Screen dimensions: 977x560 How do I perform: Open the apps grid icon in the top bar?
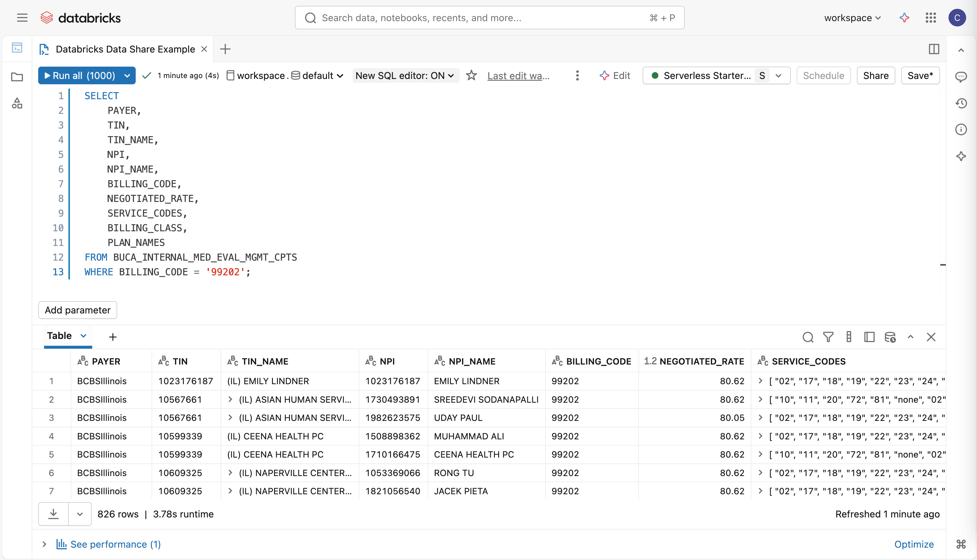pos(931,18)
